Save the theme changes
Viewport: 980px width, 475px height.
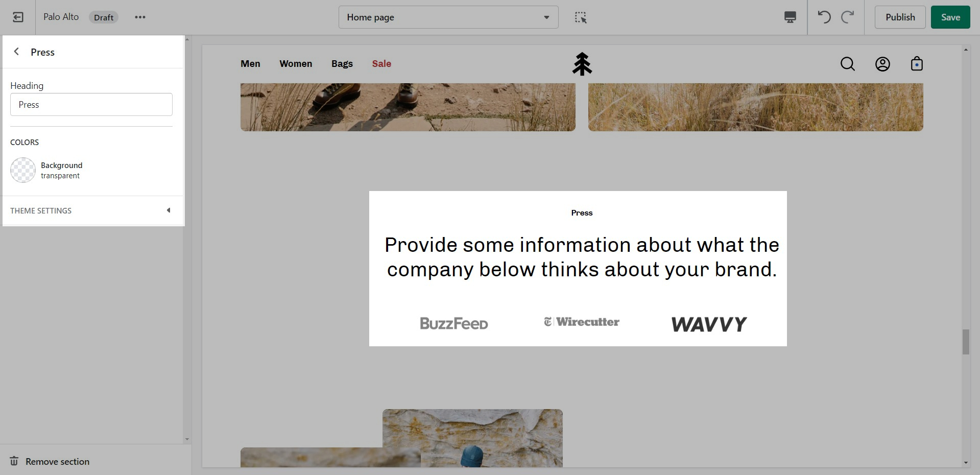[950, 17]
